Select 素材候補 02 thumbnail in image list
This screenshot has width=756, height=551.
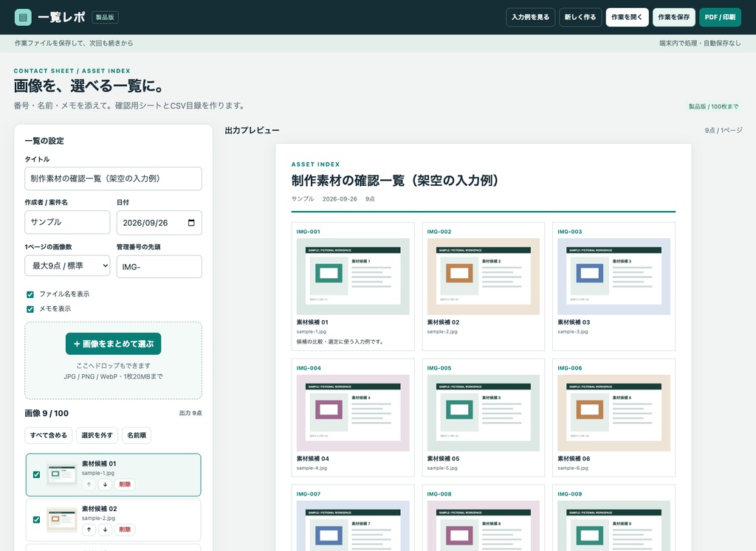62,520
